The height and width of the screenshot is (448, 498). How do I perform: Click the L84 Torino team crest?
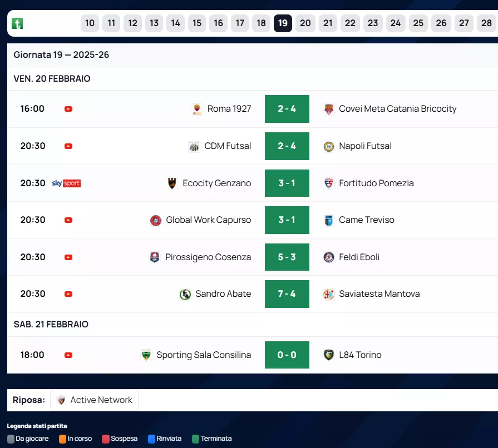pos(329,355)
